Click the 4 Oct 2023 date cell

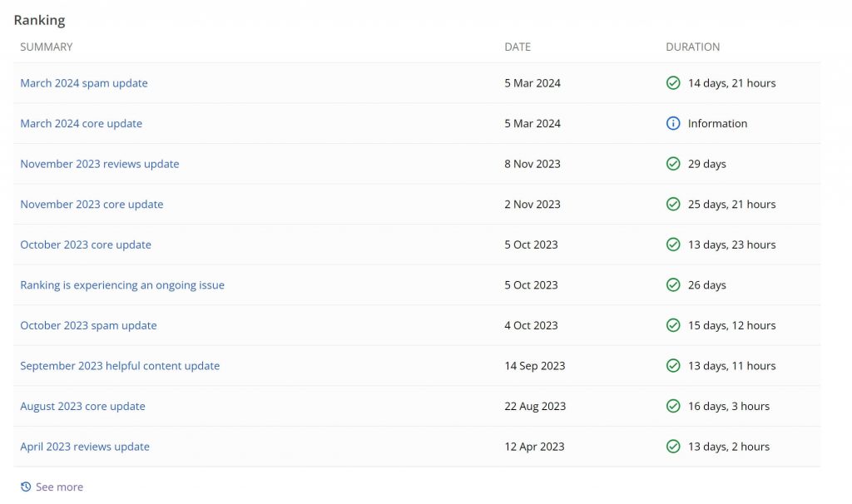click(531, 325)
